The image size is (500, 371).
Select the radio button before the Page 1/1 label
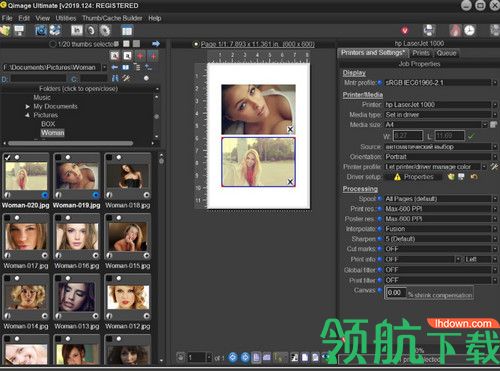tap(196, 44)
